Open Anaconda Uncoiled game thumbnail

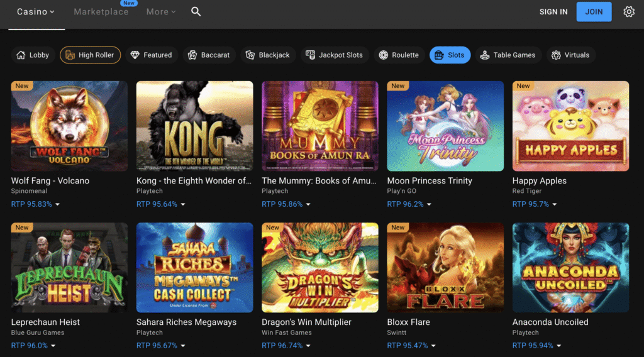(x=570, y=268)
